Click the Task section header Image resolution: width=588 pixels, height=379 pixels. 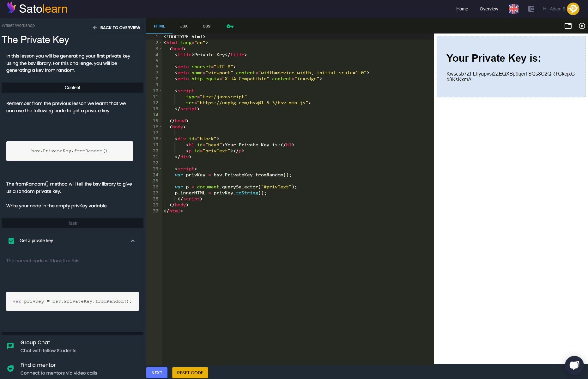point(72,223)
